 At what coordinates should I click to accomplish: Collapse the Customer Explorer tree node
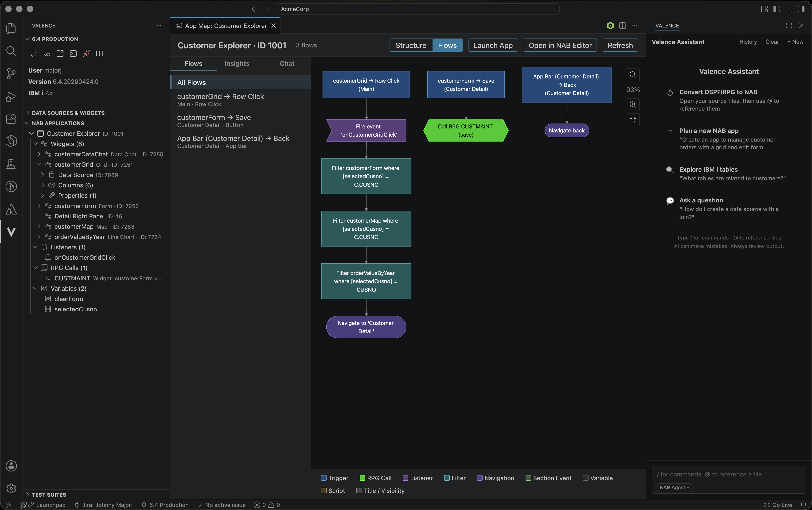(x=31, y=133)
